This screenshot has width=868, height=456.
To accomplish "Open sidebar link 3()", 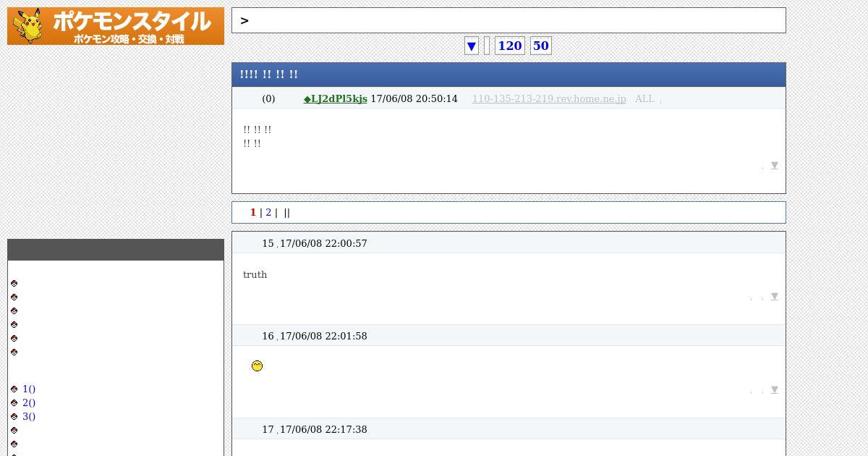I will 29,417.
